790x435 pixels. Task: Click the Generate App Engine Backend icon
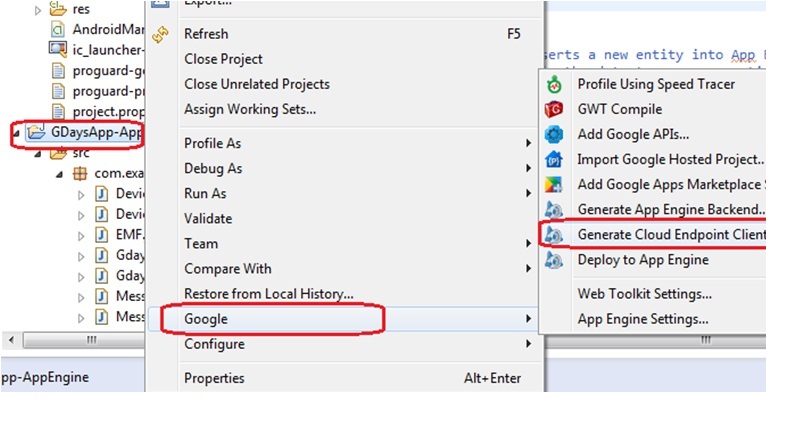pyautogui.click(x=554, y=210)
